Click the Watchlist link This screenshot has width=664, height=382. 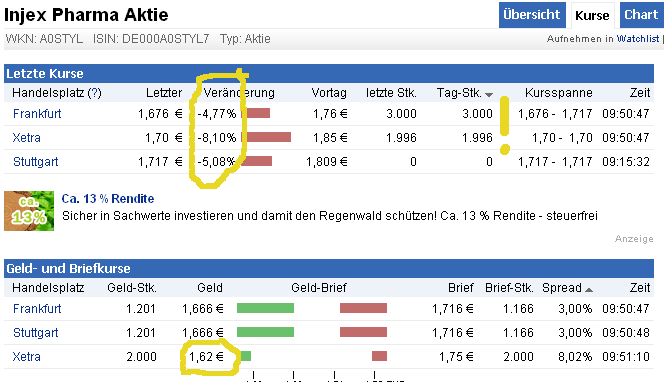coord(638,39)
